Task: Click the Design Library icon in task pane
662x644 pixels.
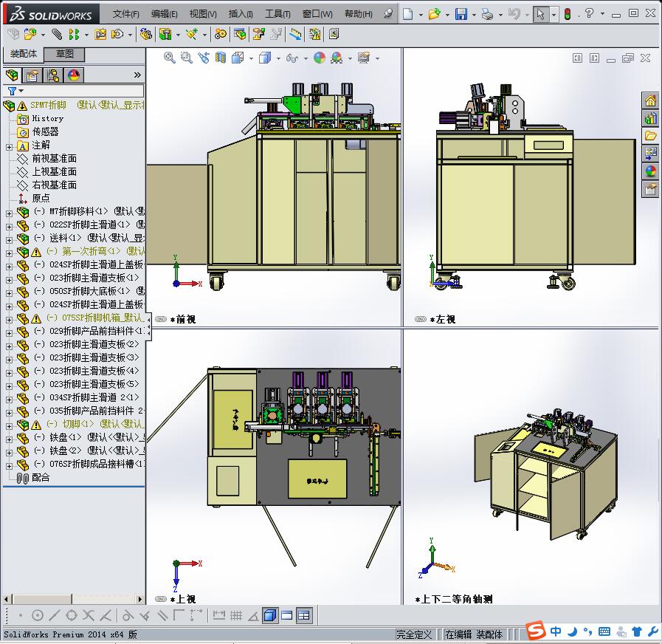Action: pos(650,118)
